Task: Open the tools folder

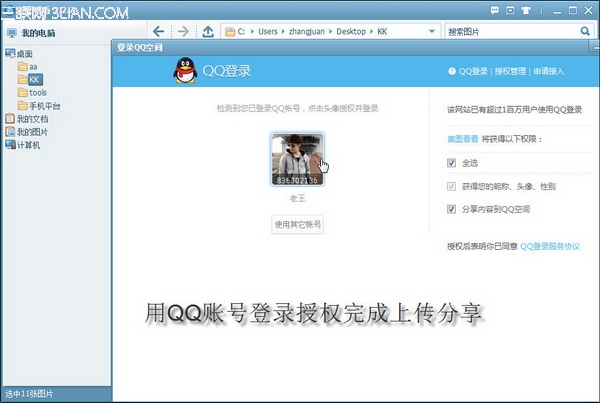Action: click(x=38, y=93)
